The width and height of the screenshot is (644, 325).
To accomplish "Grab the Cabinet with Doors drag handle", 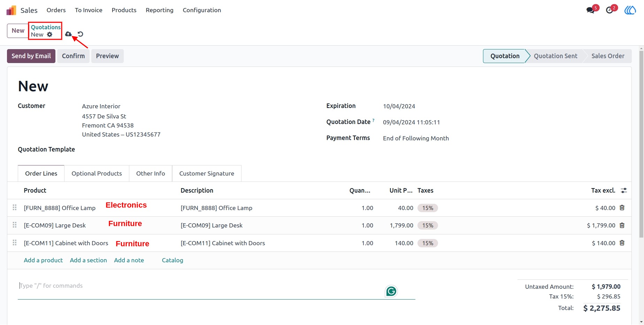I will [x=15, y=243].
